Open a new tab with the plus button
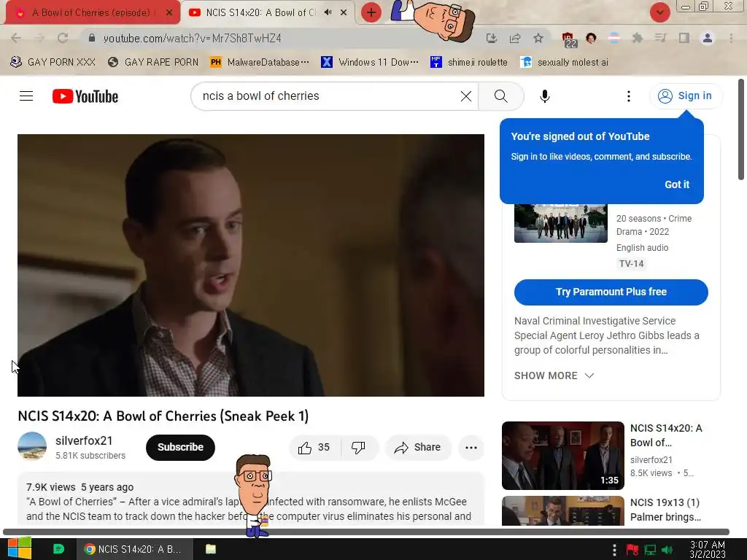 [371, 12]
